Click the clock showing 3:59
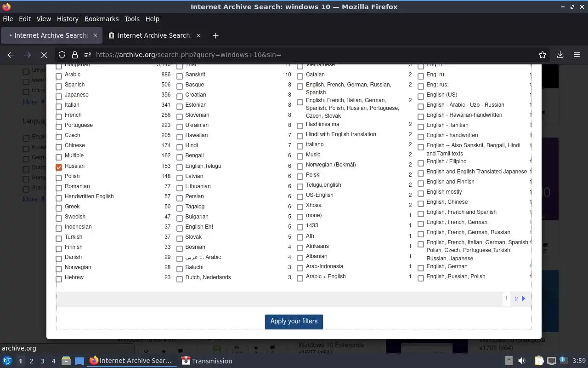This screenshot has height=368, width=588. pyautogui.click(x=579, y=361)
